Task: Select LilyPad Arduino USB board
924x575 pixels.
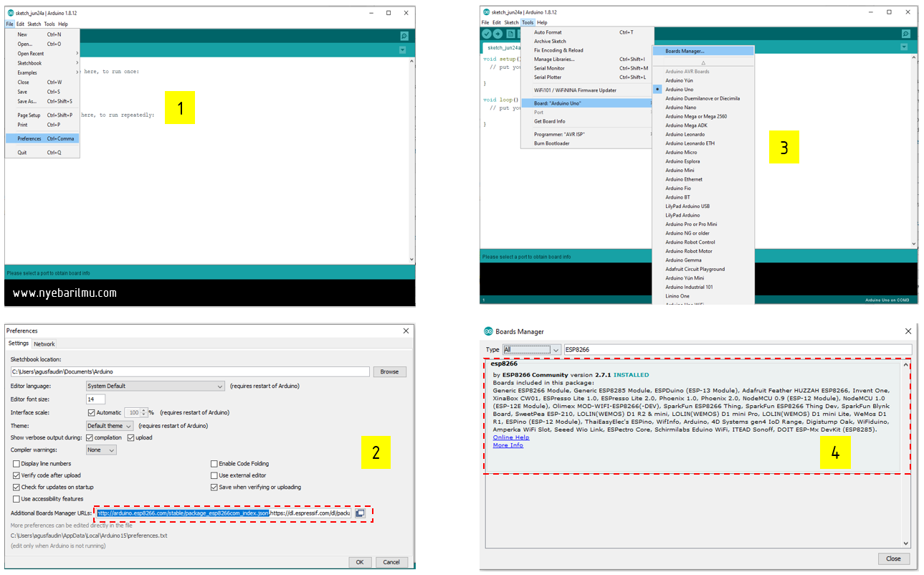Action: (703, 206)
